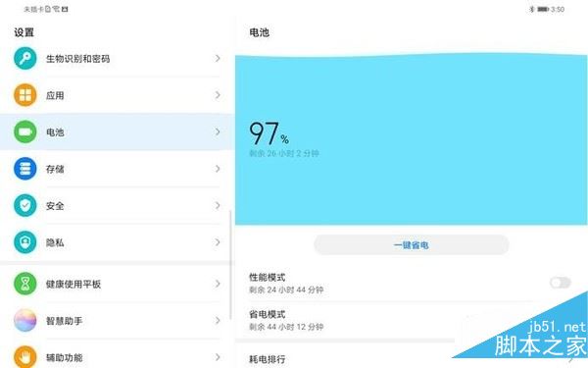Expand the 安全 row chevron
Image resolution: width=588 pixels, height=368 pixels.
tap(218, 205)
